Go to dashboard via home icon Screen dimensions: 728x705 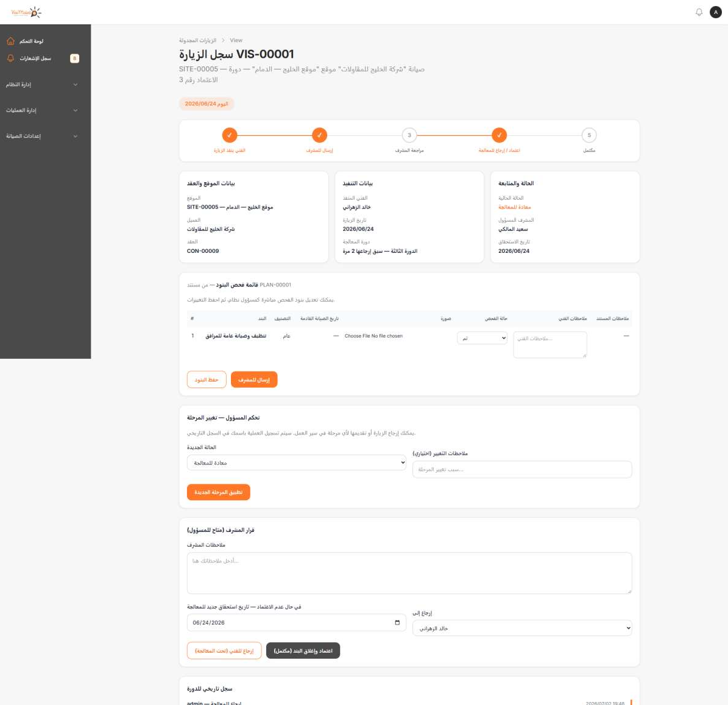(11, 41)
